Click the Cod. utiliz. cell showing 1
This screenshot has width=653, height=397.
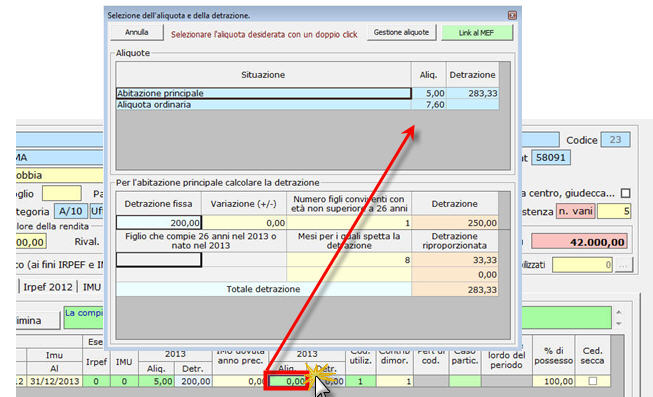[361, 381]
